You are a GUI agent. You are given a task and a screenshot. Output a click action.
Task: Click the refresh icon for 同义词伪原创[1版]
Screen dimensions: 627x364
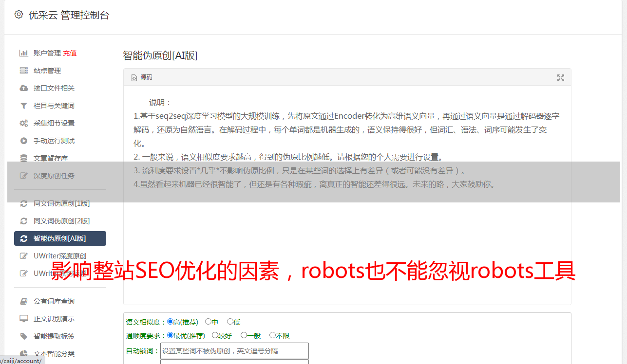click(x=23, y=203)
